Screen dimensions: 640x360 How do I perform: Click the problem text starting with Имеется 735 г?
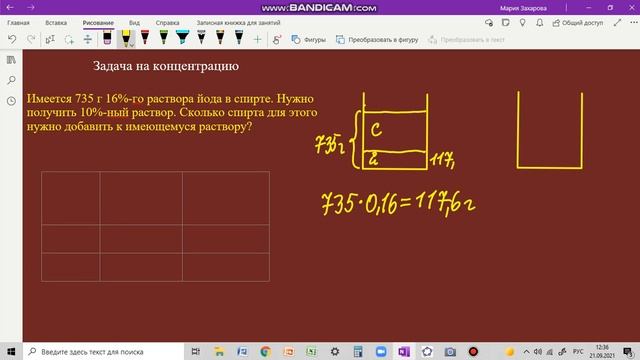coord(172,112)
